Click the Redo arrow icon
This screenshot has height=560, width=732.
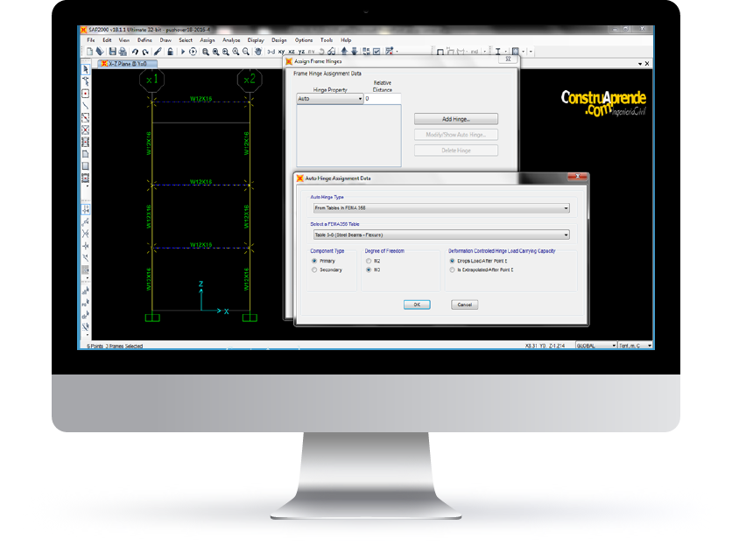coord(145,52)
